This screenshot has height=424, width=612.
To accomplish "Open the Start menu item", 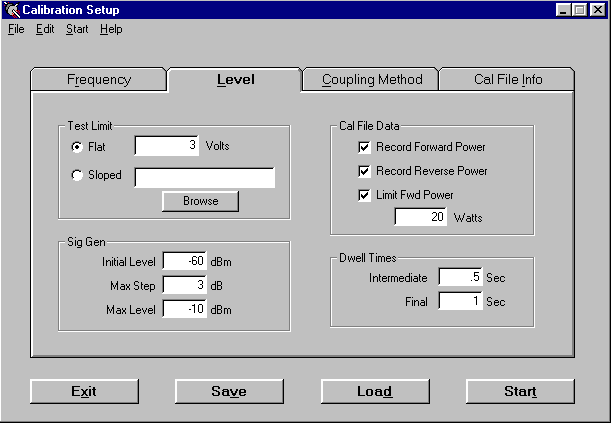I will (77, 29).
